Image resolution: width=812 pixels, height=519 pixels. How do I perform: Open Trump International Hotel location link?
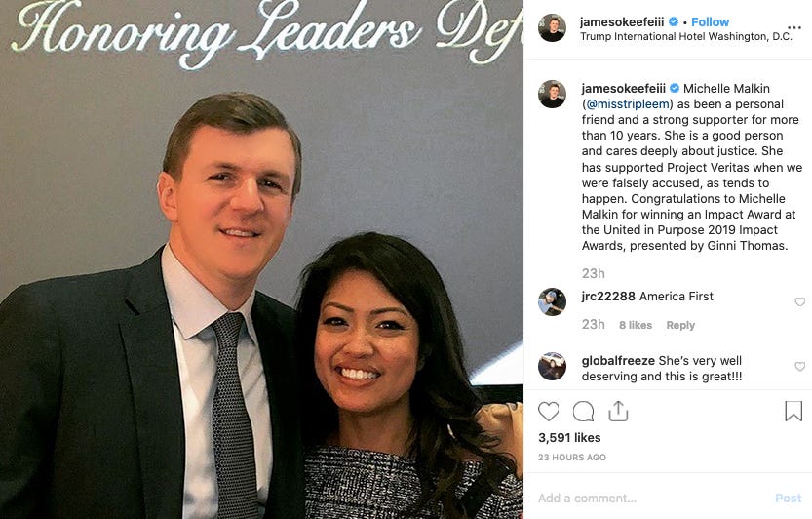686,36
